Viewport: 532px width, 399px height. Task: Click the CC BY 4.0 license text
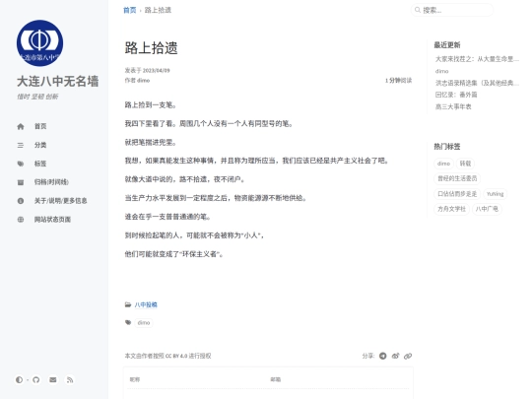tap(176, 356)
